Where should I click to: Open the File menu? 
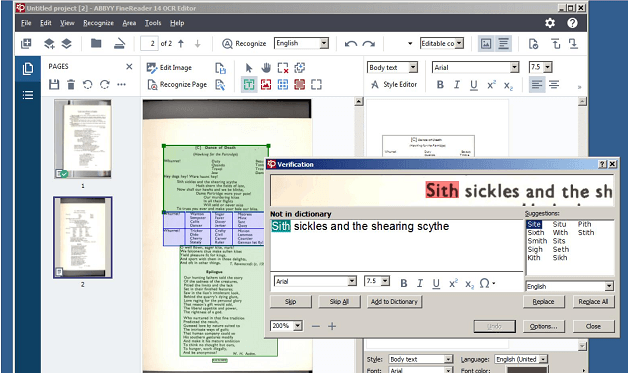pos(26,23)
